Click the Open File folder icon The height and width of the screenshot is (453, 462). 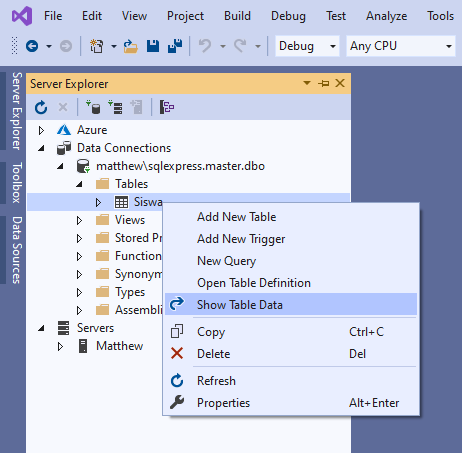[x=131, y=46]
